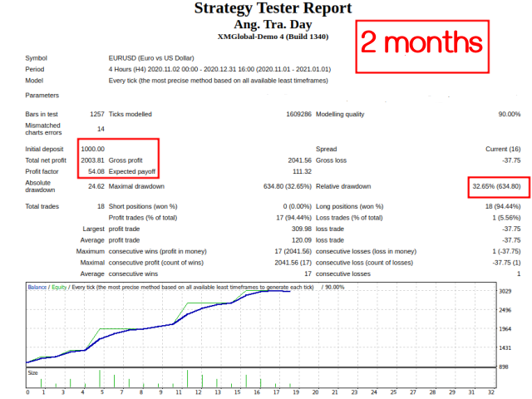532x399 pixels.
Task: Click the Parameters label
Action: [x=42, y=96]
